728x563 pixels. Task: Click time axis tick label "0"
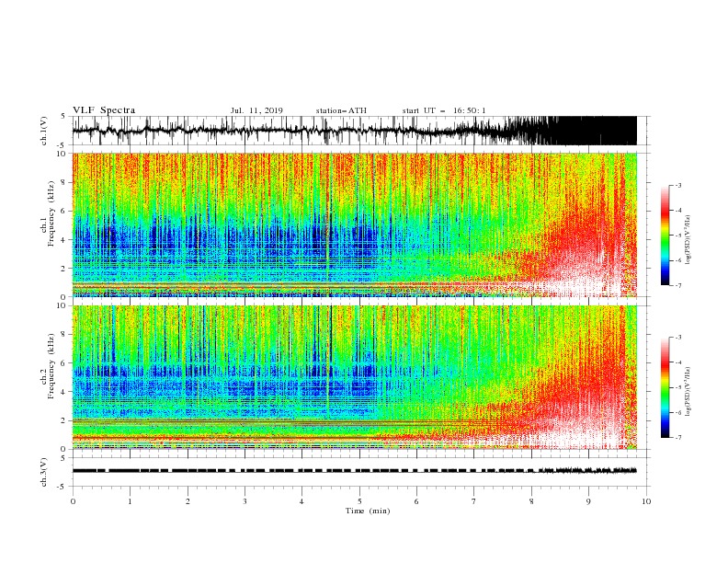pos(73,501)
